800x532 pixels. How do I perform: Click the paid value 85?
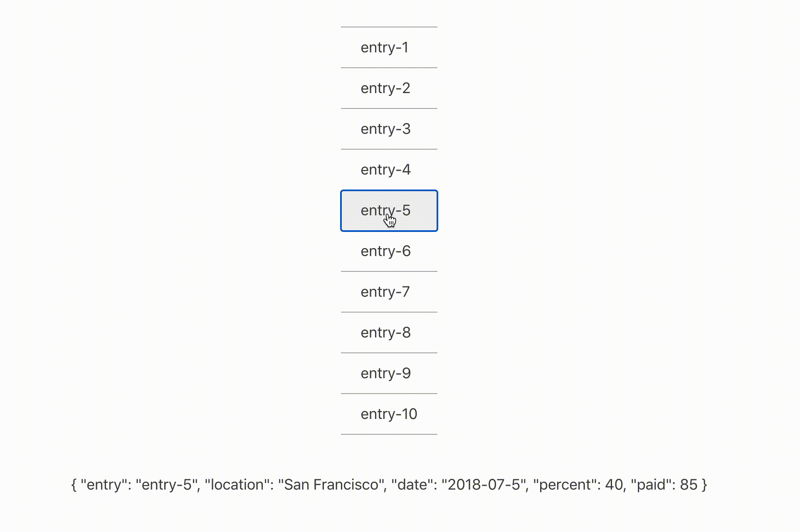coord(690,484)
